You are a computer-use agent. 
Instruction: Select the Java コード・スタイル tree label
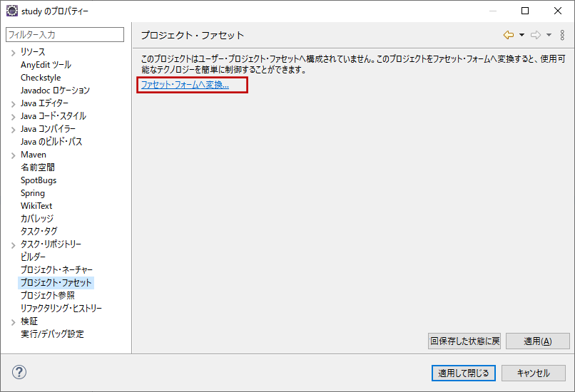click(54, 116)
